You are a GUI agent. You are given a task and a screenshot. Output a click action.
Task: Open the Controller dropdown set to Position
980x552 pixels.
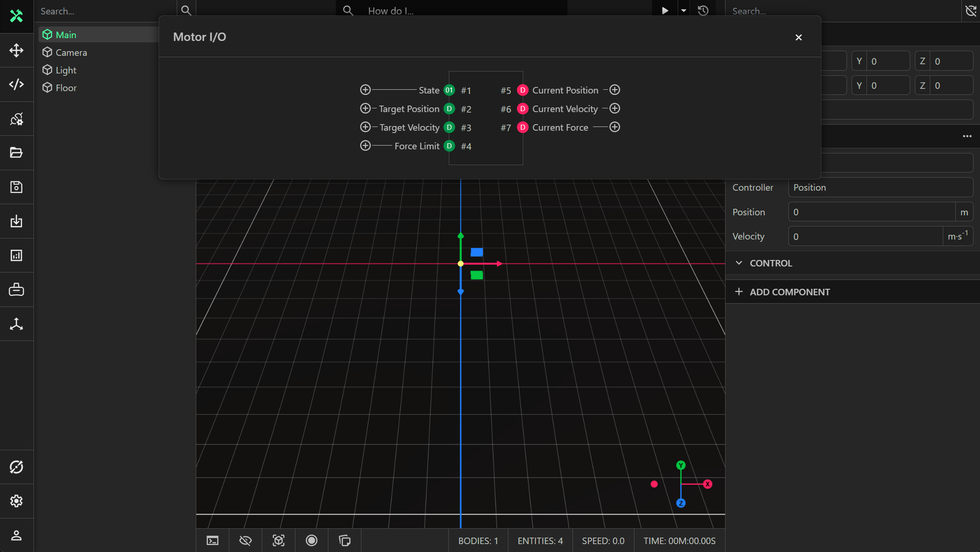pos(880,187)
